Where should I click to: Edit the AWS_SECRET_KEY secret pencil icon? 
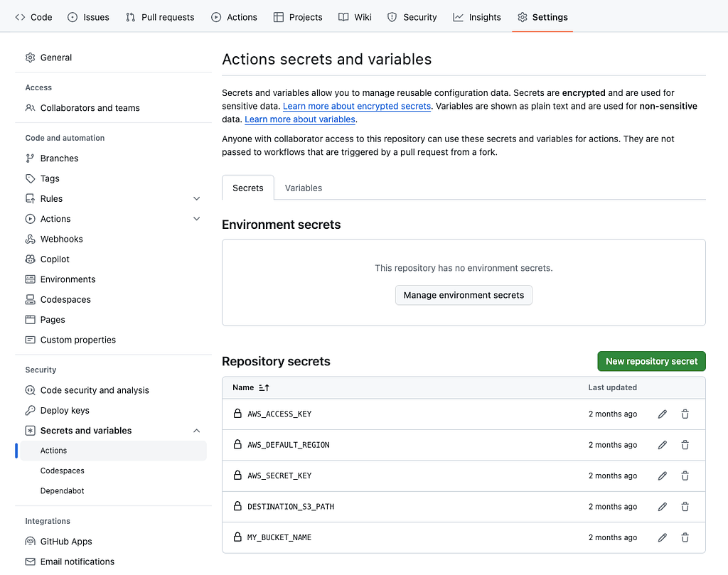pyautogui.click(x=662, y=475)
